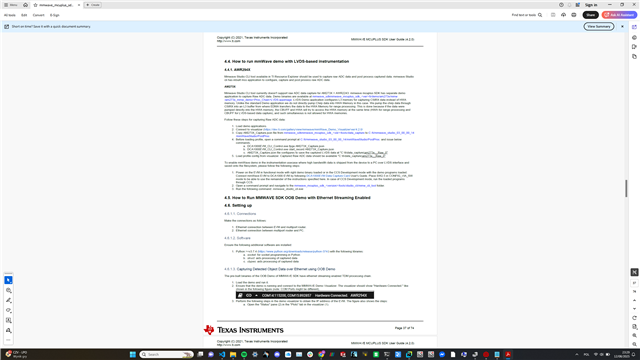Select the zoom marquee tool in quick toolbar
The width and height of the screenshot is (640, 360).
pyautogui.click(x=9, y=290)
